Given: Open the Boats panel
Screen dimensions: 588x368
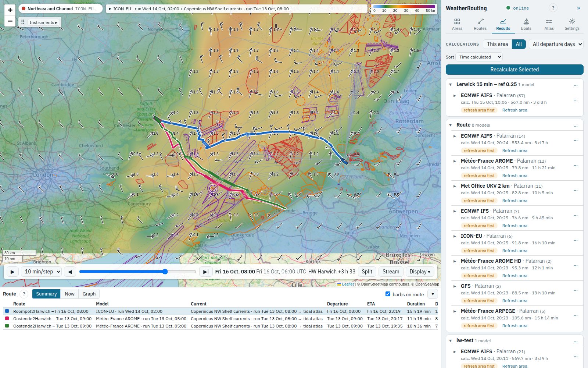Looking at the screenshot, I should pos(526,24).
